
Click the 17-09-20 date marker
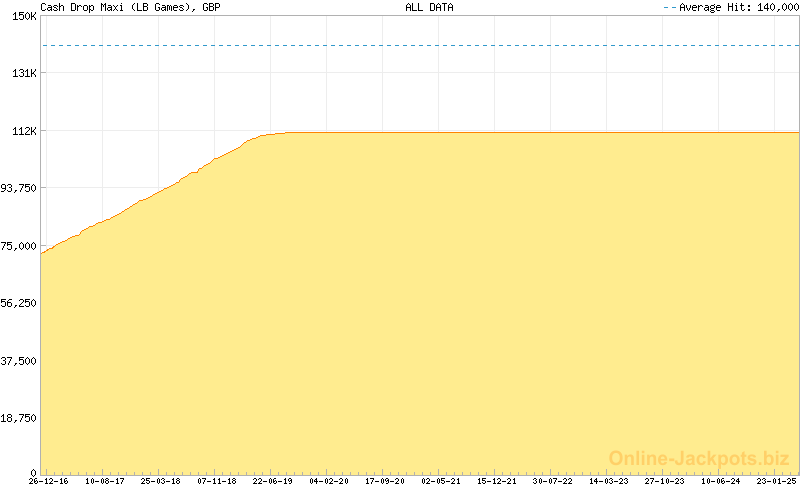pyautogui.click(x=384, y=481)
